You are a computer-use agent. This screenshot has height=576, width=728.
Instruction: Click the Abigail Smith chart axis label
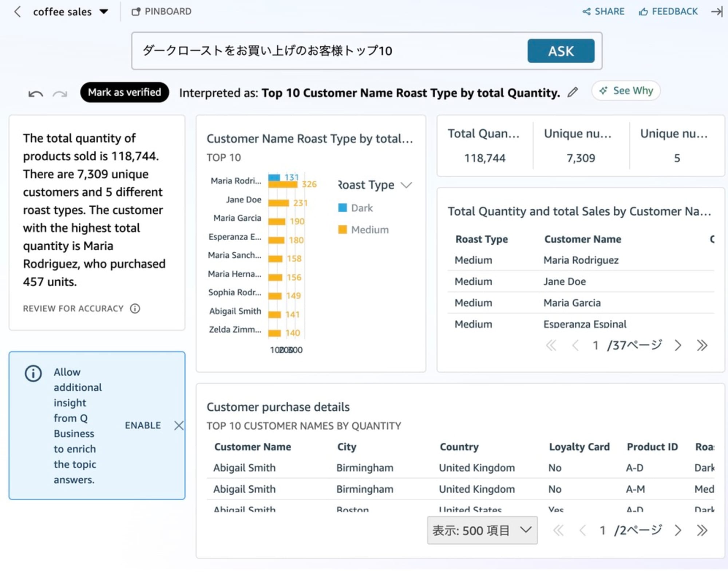235,311
